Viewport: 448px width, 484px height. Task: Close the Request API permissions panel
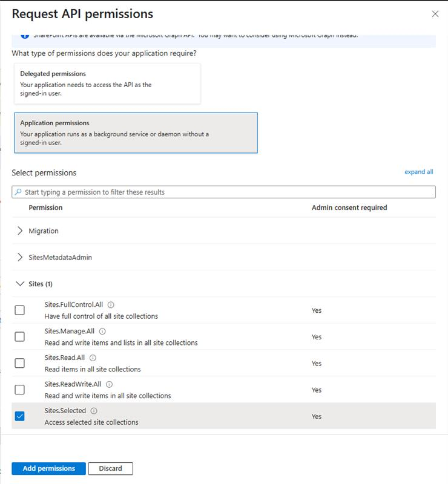[x=435, y=14]
